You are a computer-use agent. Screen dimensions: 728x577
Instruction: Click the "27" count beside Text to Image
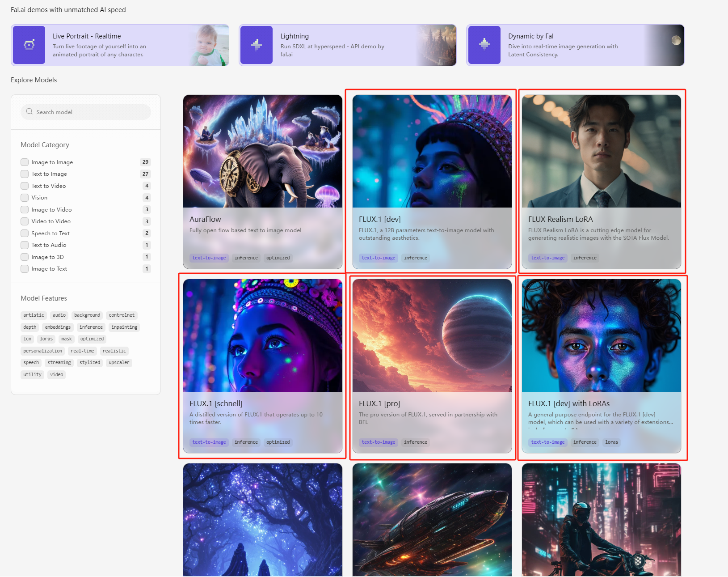[x=146, y=174]
